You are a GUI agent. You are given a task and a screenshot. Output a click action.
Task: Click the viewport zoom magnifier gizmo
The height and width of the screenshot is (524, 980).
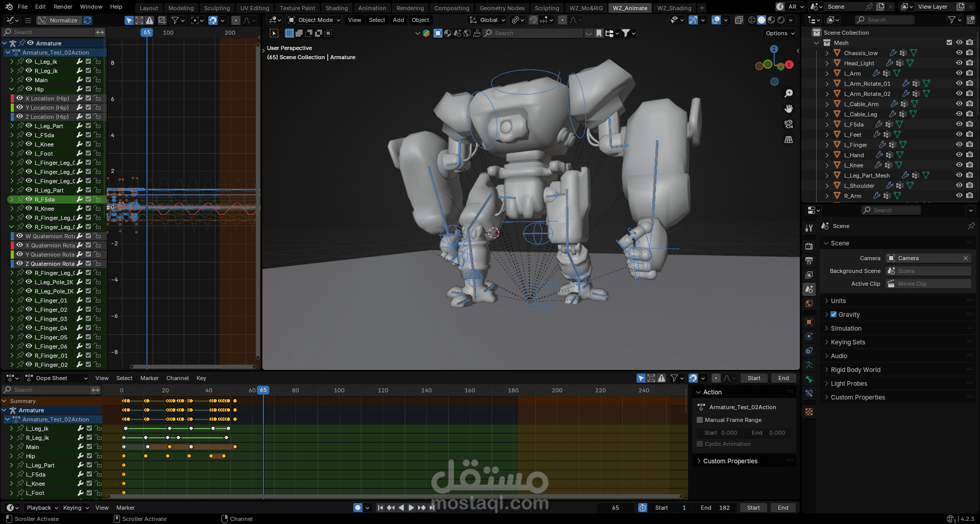[x=789, y=93]
